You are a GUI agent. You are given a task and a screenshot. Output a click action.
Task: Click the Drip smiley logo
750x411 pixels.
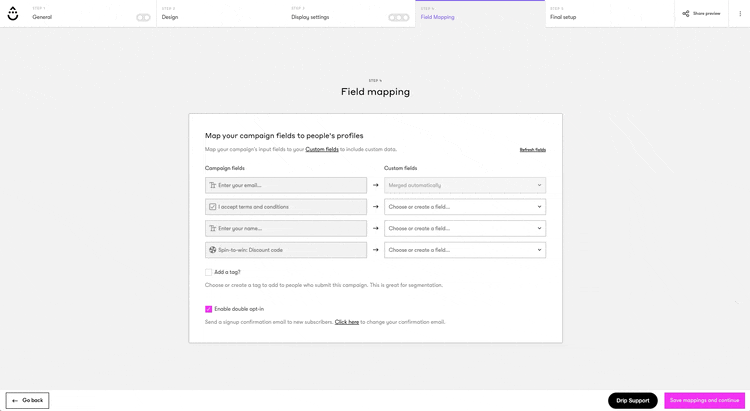pos(13,14)
